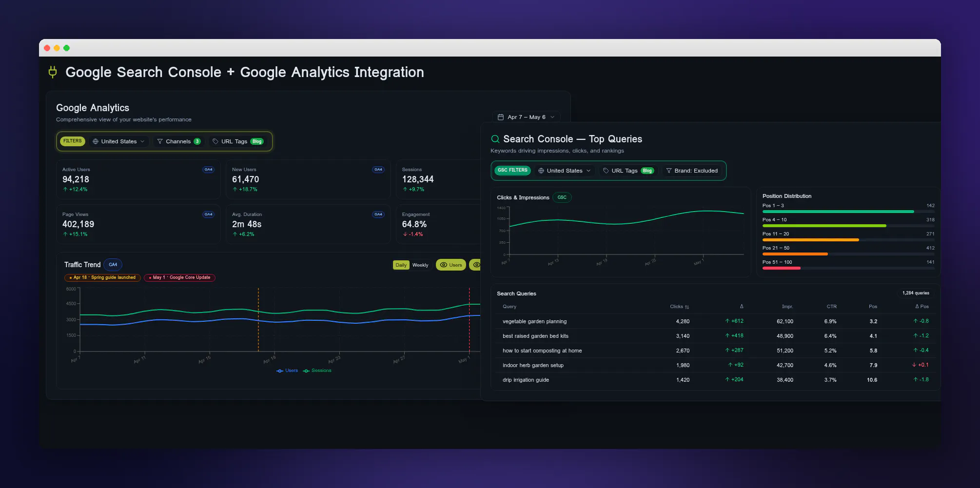Sort table by Impr. column header
Image resolution: width=980 pixels, height=488 pixels.
coord(787,307)
